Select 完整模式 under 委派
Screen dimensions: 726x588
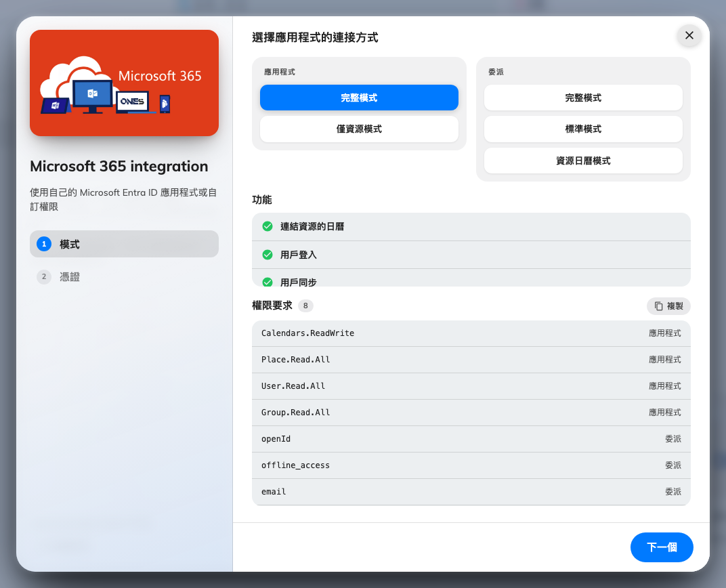point(583,98)
